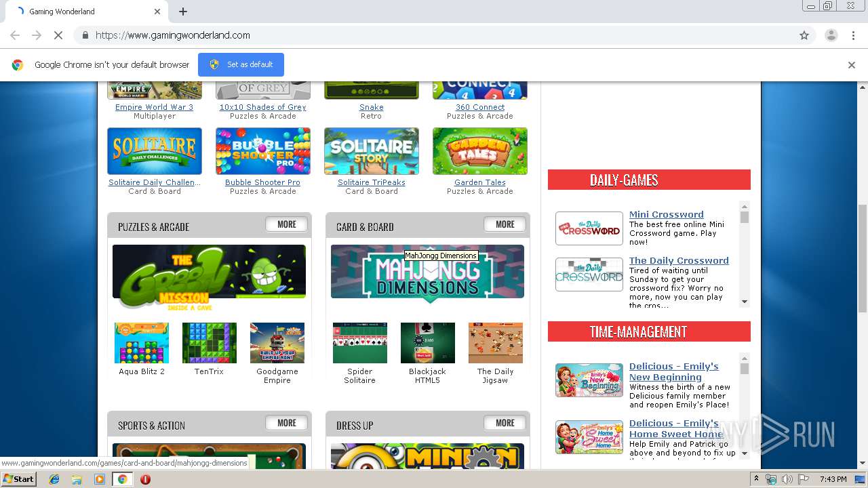
Task: Click the Blackjack HTML5 game icon
Action: pos(428,343)
